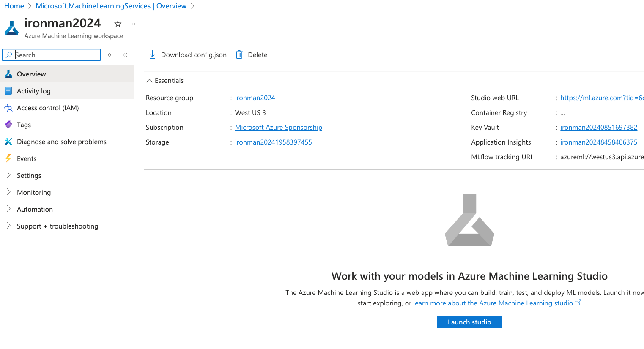Screen dimensions: 644x349
Task: Click the Resource group label
Action: point(170,98)
